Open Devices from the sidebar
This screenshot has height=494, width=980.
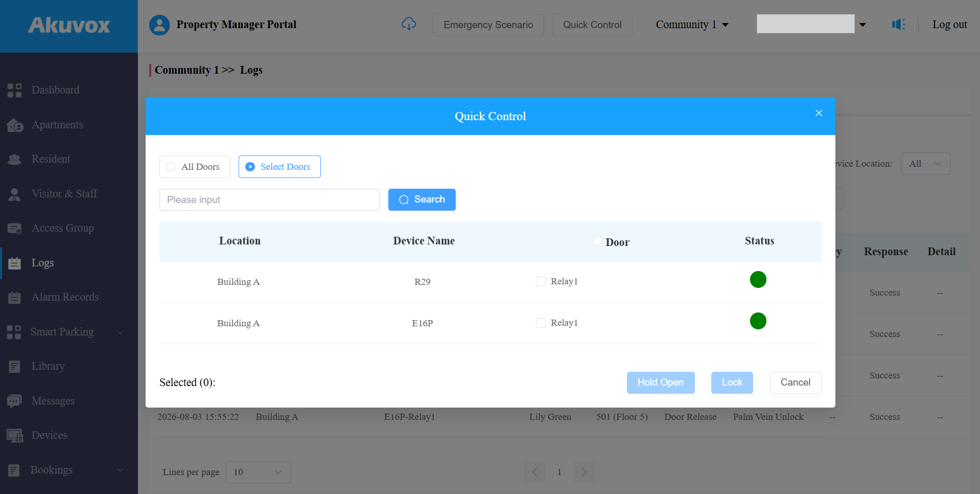(x=49, y=435)
